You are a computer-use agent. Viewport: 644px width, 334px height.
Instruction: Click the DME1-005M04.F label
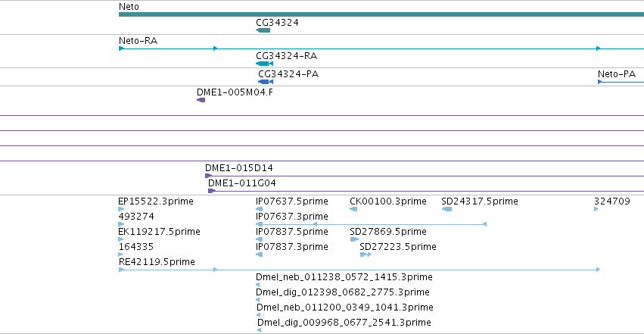tap(235, 92)
